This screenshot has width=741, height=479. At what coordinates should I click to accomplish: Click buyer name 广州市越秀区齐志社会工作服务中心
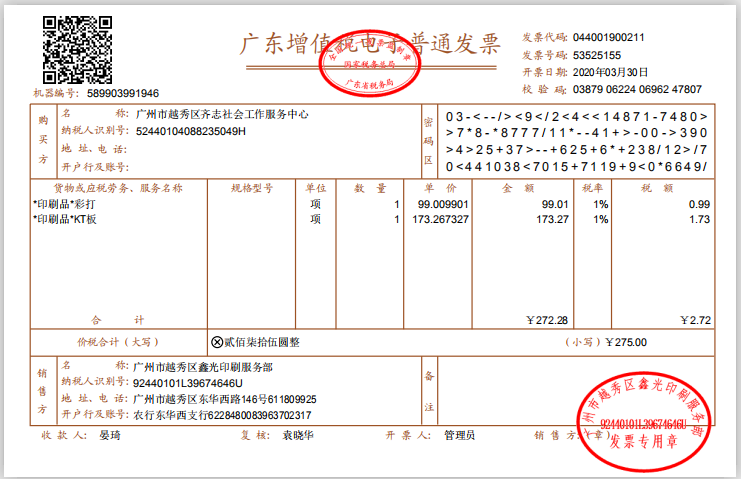[x=222, y=114]
